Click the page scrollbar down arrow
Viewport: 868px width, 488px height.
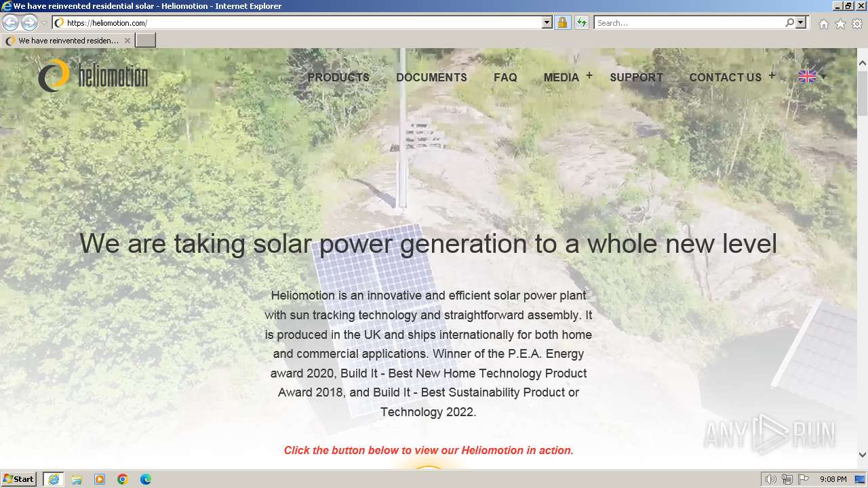[863, 455]
